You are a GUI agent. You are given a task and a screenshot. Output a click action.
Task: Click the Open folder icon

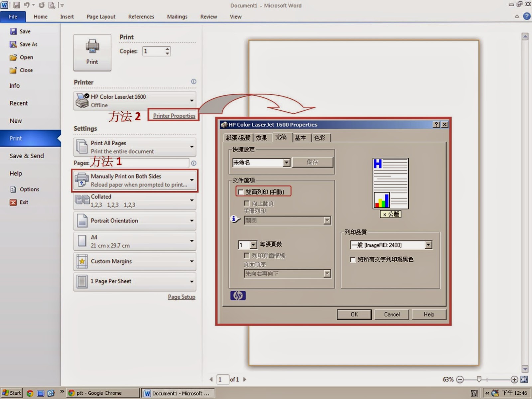[x=13, y=57]
